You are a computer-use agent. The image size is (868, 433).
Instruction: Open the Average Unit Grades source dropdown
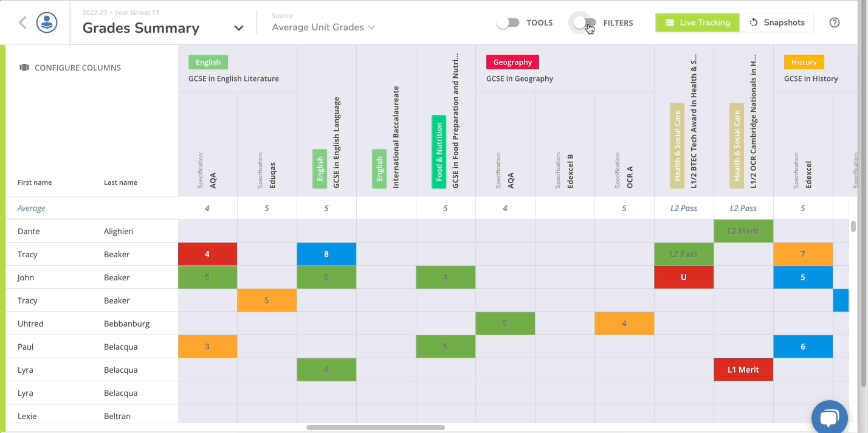(323, 27)
